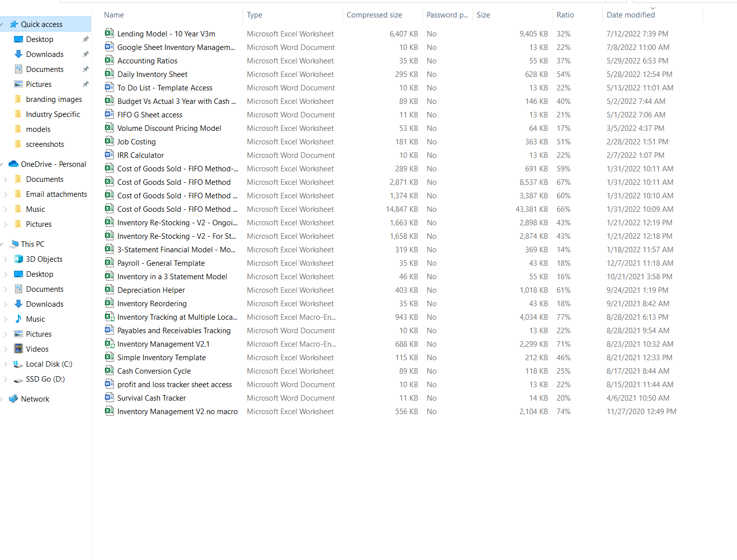Click the Network icon in navigation pane

pos(13,399)
